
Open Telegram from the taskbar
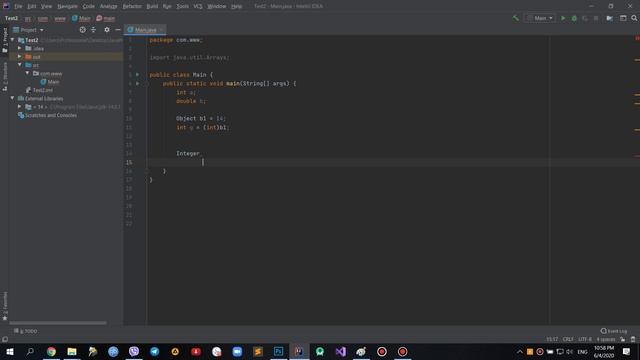coord(155,351)
